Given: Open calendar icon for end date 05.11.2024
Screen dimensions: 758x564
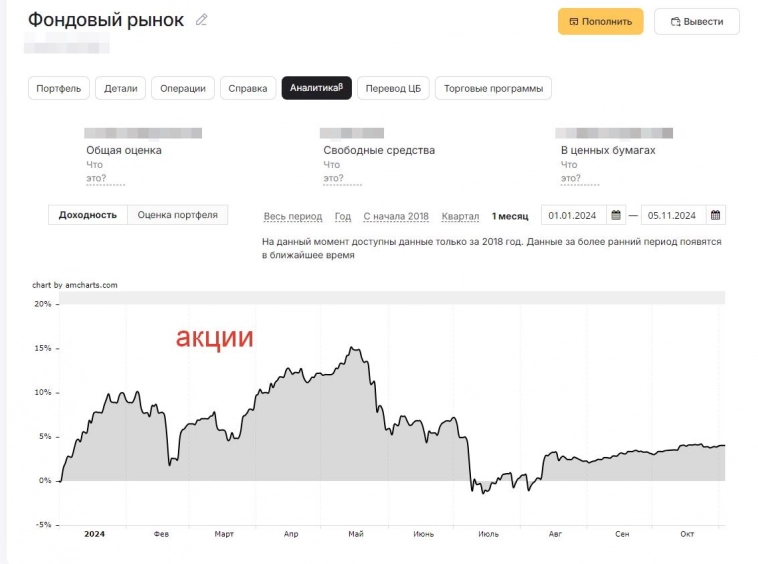Looking at the screenshot, I should pos(715,215).
